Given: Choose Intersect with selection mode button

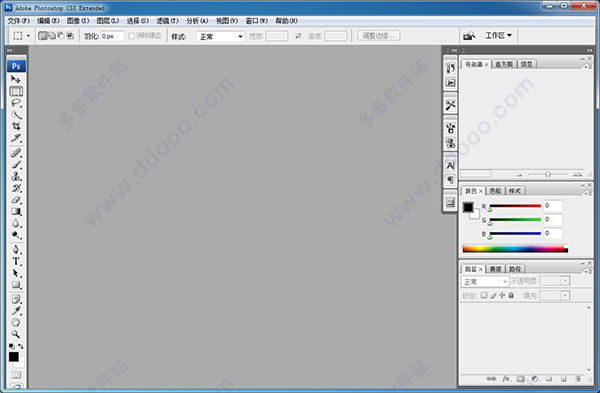Looking at the screenshot, I should (70, 36).
